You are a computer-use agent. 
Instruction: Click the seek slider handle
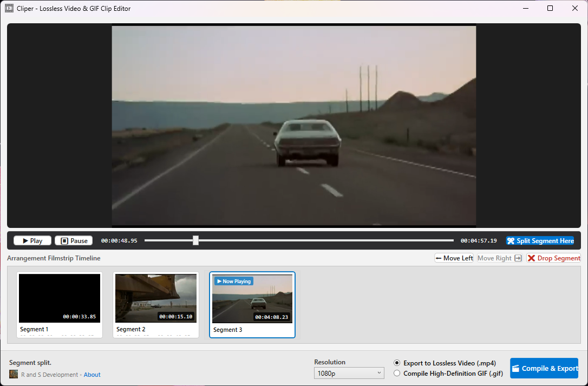196,240
